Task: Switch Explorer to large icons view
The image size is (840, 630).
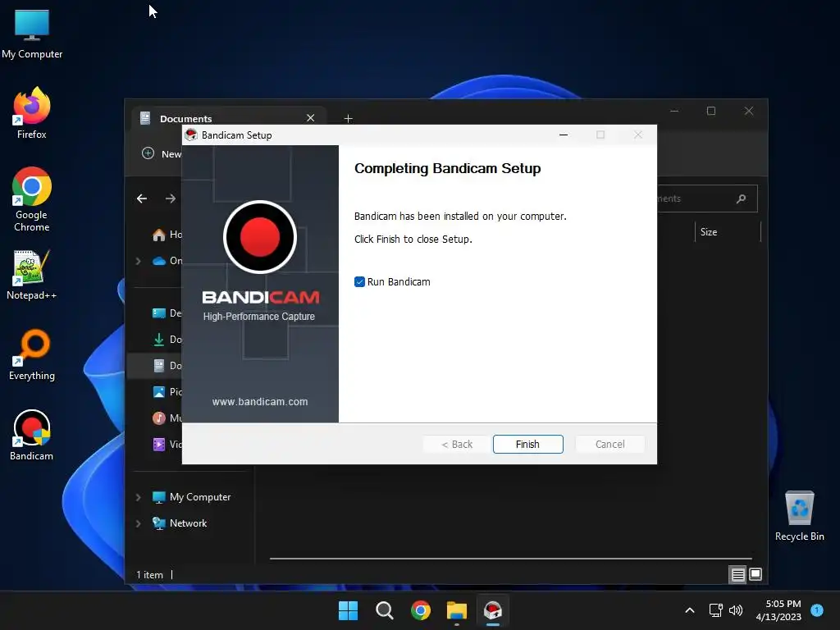Action: tap(756, 575)
